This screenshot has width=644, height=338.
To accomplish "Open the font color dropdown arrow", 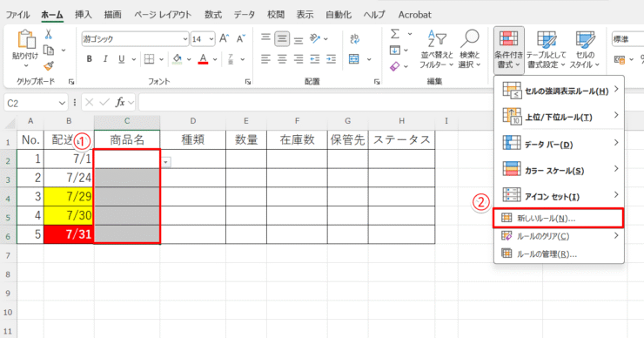I will click(215, 59).
